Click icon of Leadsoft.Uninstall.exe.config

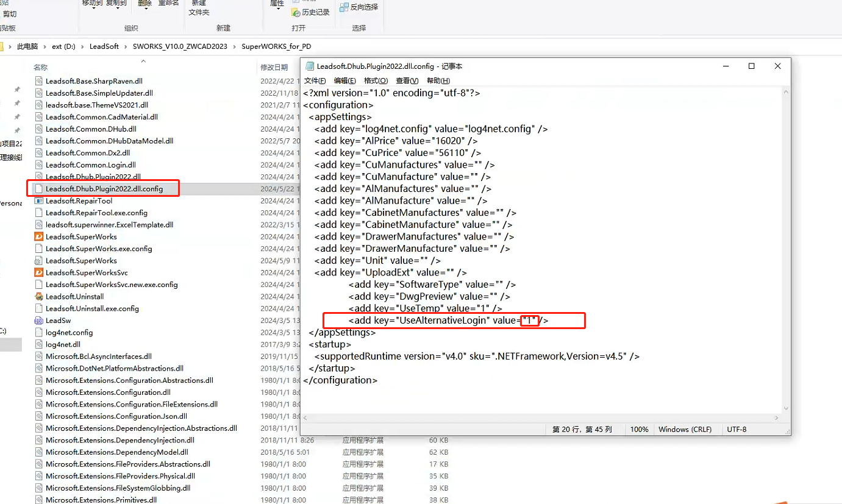pos(39,308)
